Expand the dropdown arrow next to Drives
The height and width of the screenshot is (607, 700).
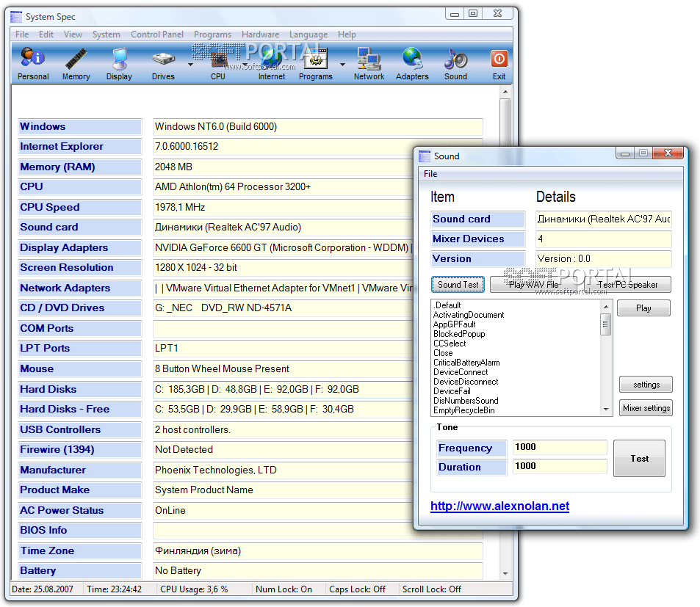tap(191, 65)
